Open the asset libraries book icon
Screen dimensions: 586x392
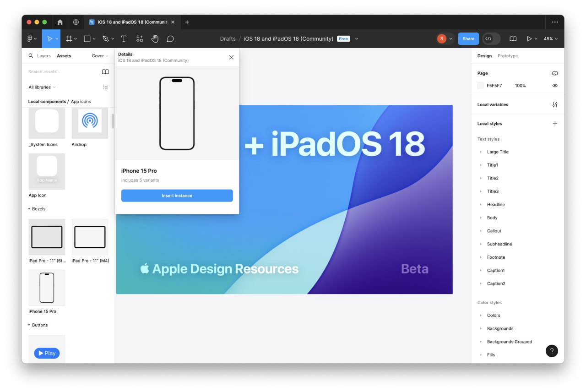(105, 71)
